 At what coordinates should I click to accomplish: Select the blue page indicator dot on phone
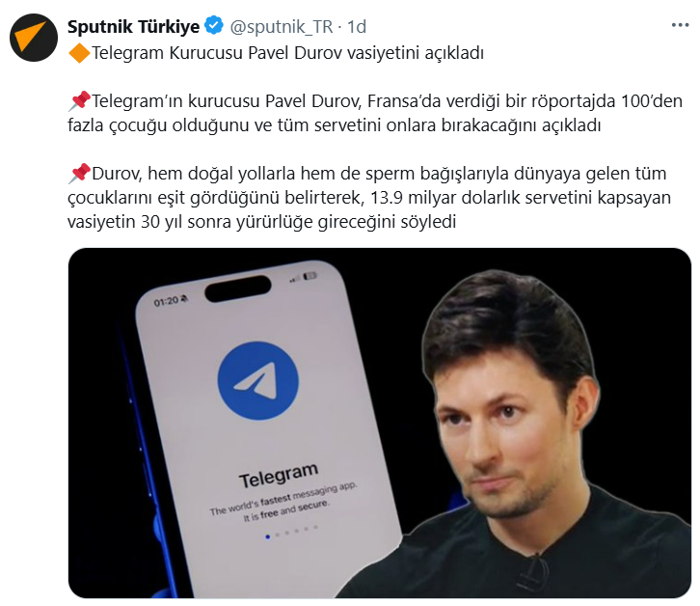[x=267, y=537]
